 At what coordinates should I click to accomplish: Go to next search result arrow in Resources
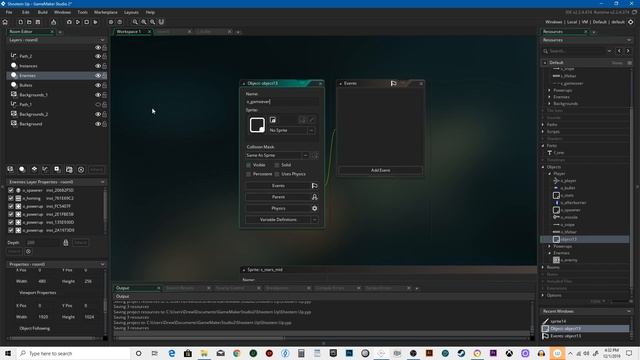pos(628,51)
